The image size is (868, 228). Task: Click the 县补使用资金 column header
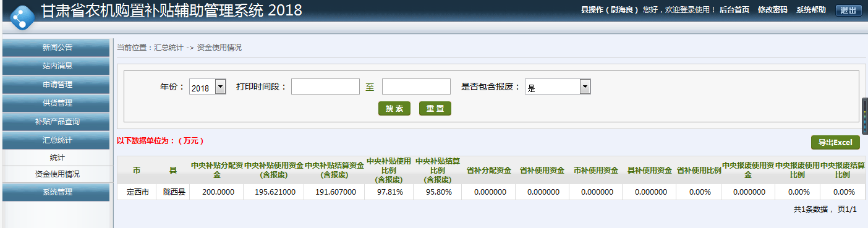pyautogui.click(x=649, y=170)
